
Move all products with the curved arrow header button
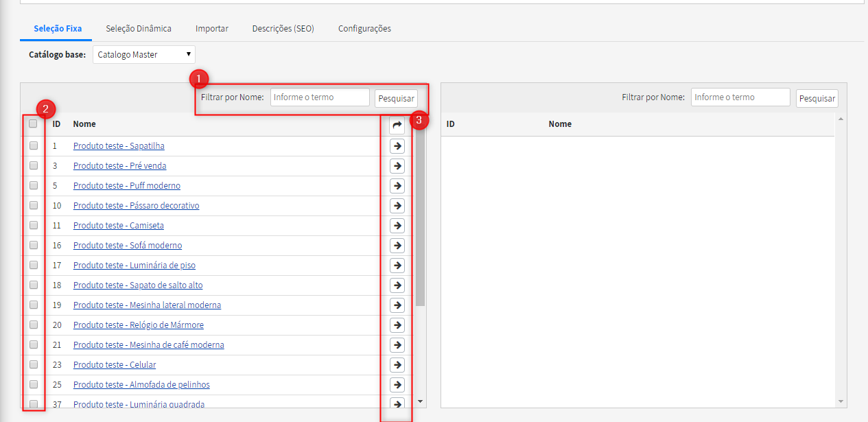coord(397,125)
